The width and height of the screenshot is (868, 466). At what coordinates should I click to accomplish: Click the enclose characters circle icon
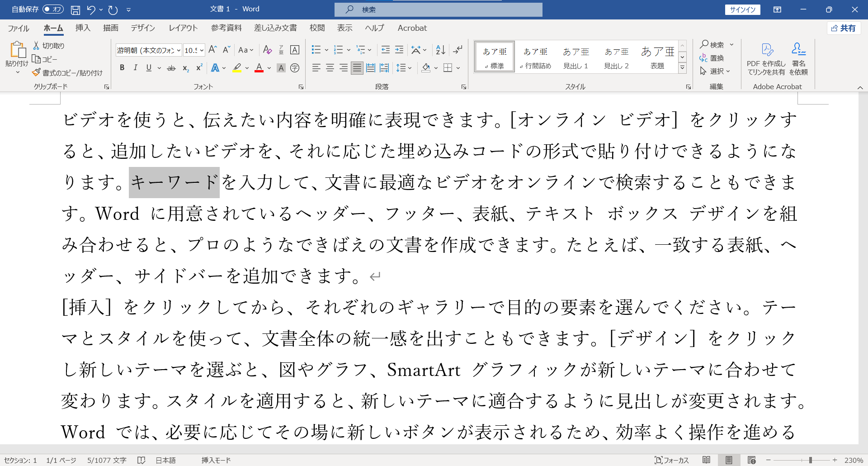coord(295,68)
